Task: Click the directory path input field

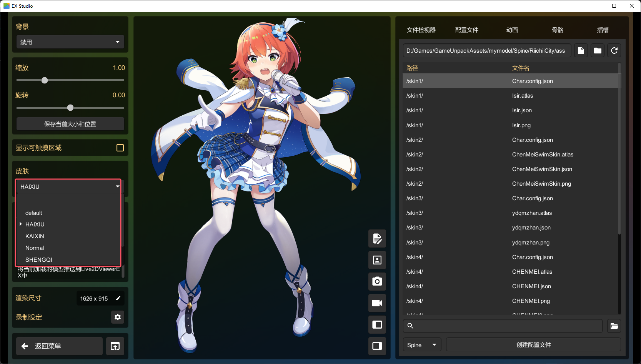Action: pos(487,51)
